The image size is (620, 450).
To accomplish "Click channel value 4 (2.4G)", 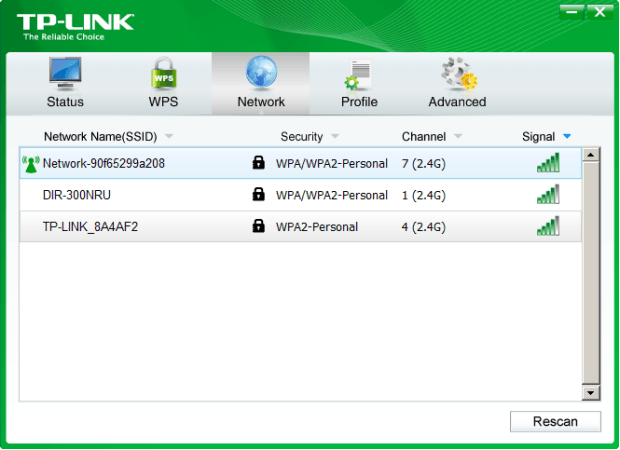I will (x=423, y=227).
